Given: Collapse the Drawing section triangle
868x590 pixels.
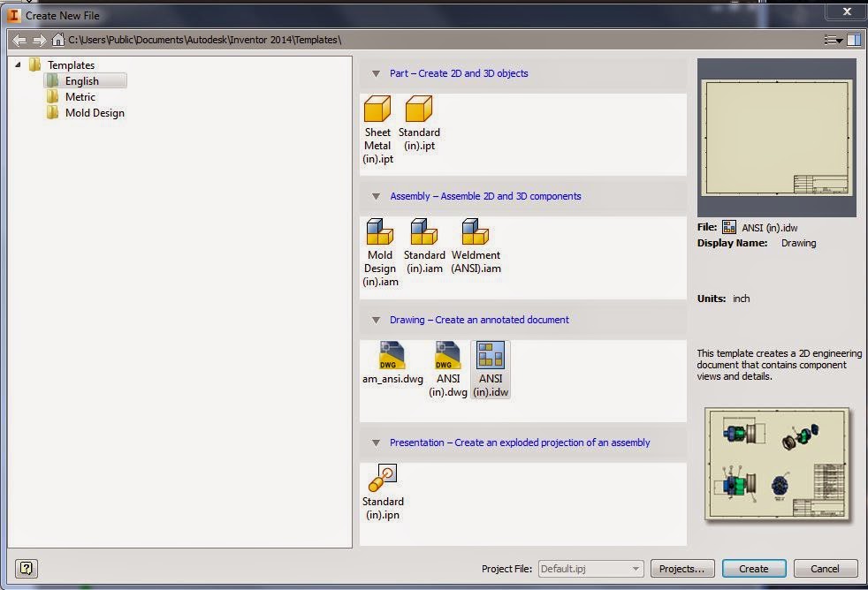Looking at the screenshot, I should (376, 320).
